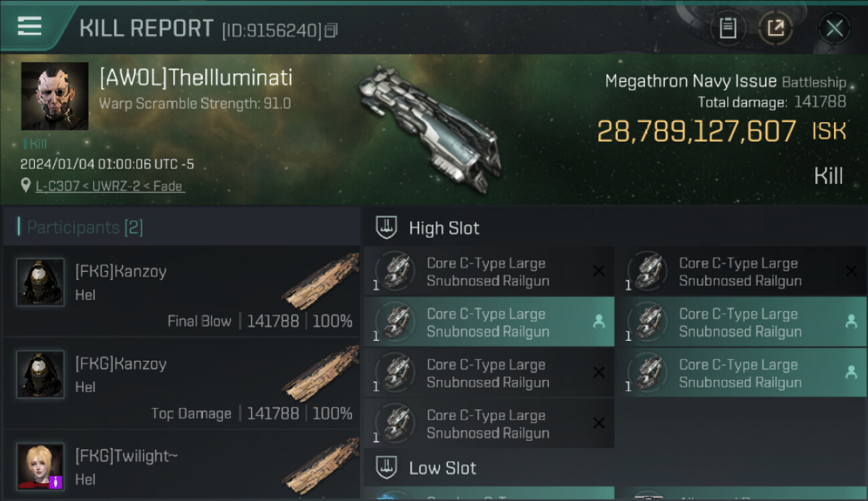868x501 pixels.
Task: Click the Low Slot header label
Action: (443, 468)
